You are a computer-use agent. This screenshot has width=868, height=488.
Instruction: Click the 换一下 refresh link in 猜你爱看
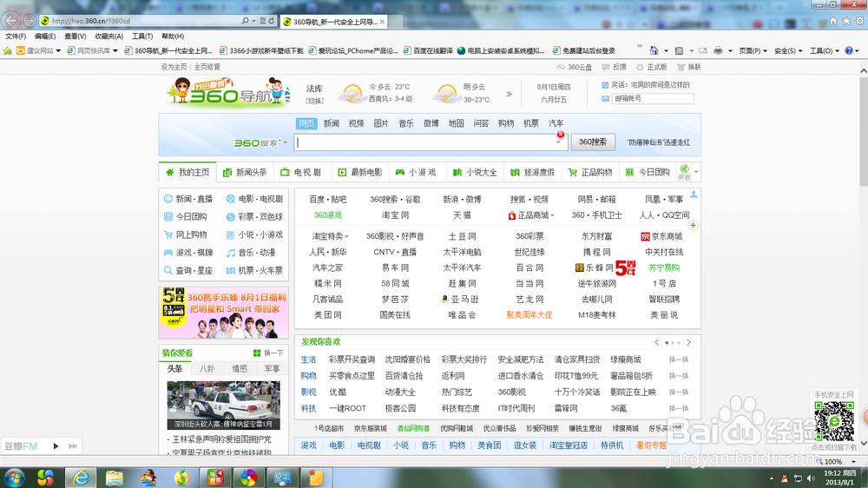click(268, 353)
